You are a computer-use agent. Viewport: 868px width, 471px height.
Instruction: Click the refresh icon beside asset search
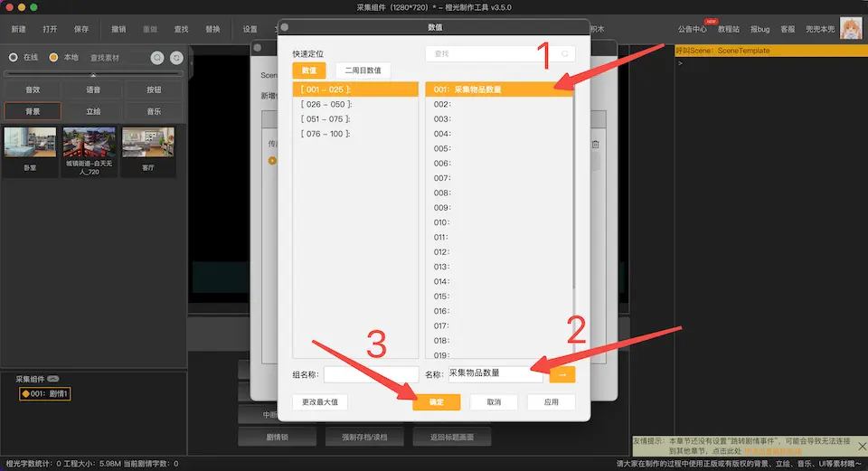click(x=176, y=58)
